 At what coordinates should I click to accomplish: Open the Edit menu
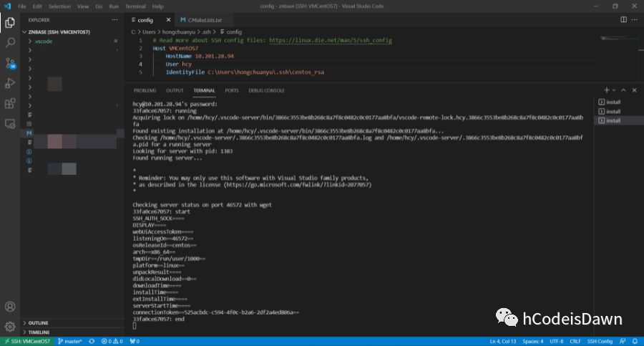point(37,6)
